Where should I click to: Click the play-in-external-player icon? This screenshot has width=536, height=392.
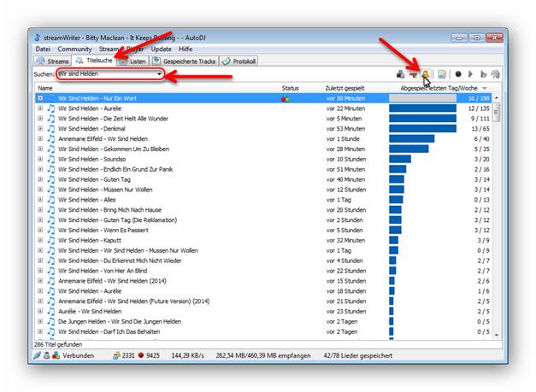pos(483,73)
